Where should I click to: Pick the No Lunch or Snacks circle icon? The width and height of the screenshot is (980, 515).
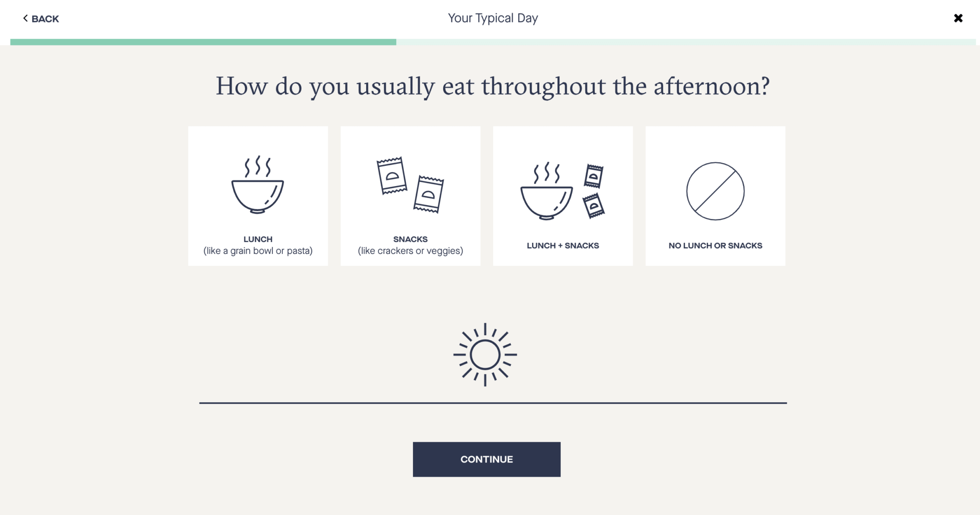[x=715, y=191]
